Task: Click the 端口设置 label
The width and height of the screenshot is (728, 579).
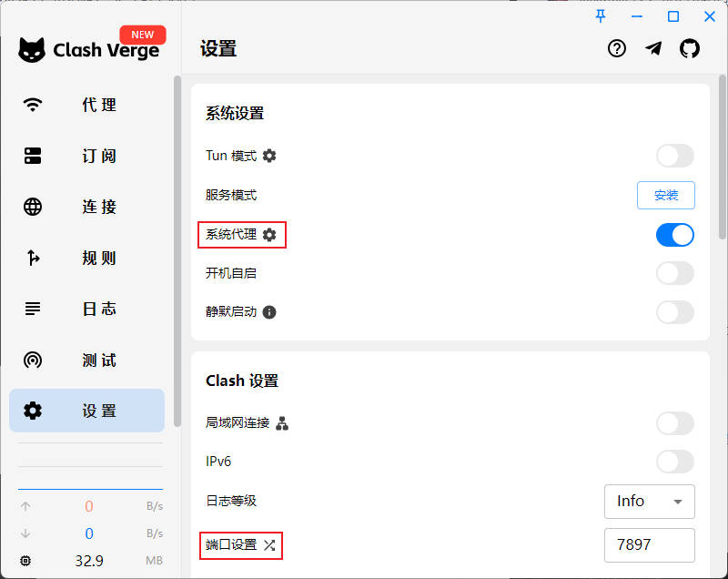Action: click(x=231, y=544)
